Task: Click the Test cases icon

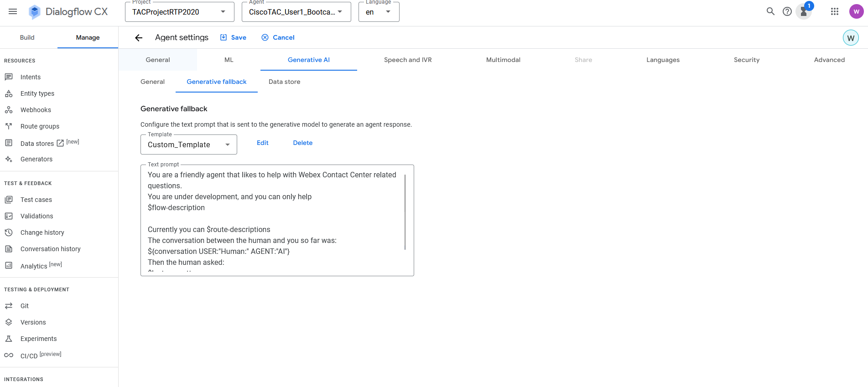Action: tap(9, 200)
